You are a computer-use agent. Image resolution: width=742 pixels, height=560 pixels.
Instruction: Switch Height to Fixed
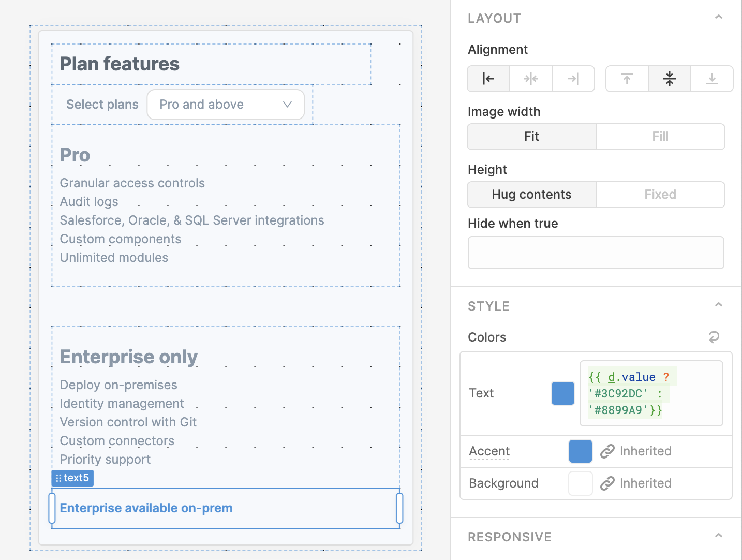pos(660,195)
